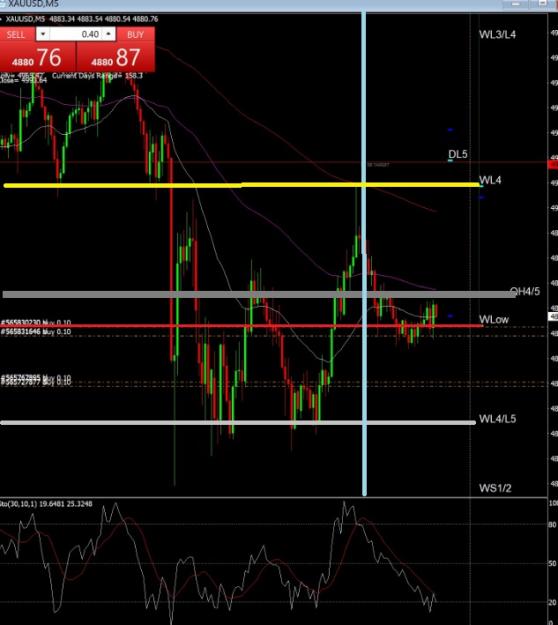Select the gray QH4/5 horizontal line
This screenshot has height=625, width=558.
tap(259, 295)
